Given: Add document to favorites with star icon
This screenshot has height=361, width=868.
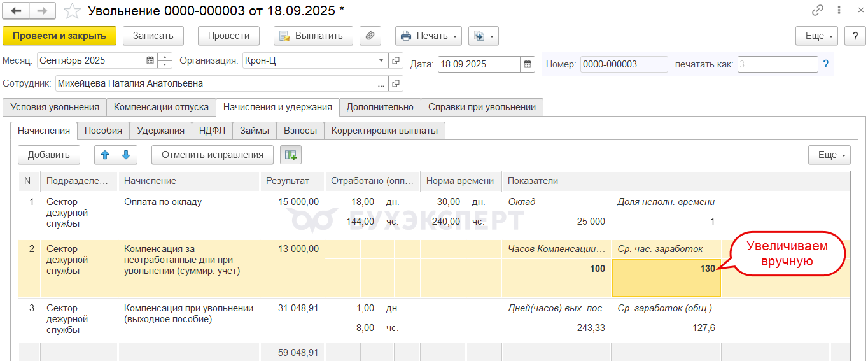Looking at the screenshot, I should click(x=73, y=11).
